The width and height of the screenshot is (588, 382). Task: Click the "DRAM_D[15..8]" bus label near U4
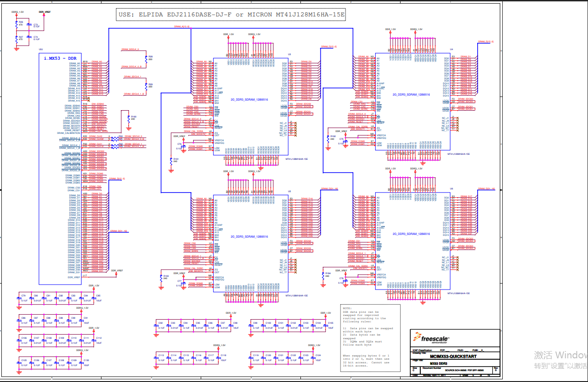[486, 41]
